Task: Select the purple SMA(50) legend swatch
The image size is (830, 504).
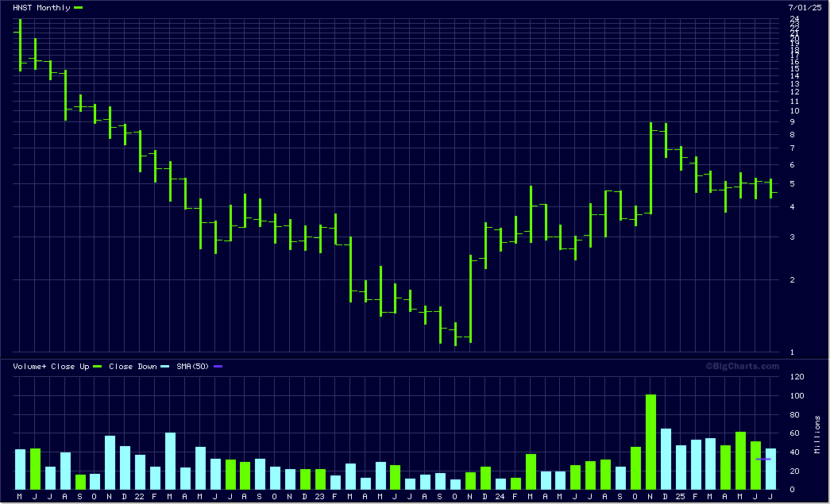Action: [x=218, y=367]
